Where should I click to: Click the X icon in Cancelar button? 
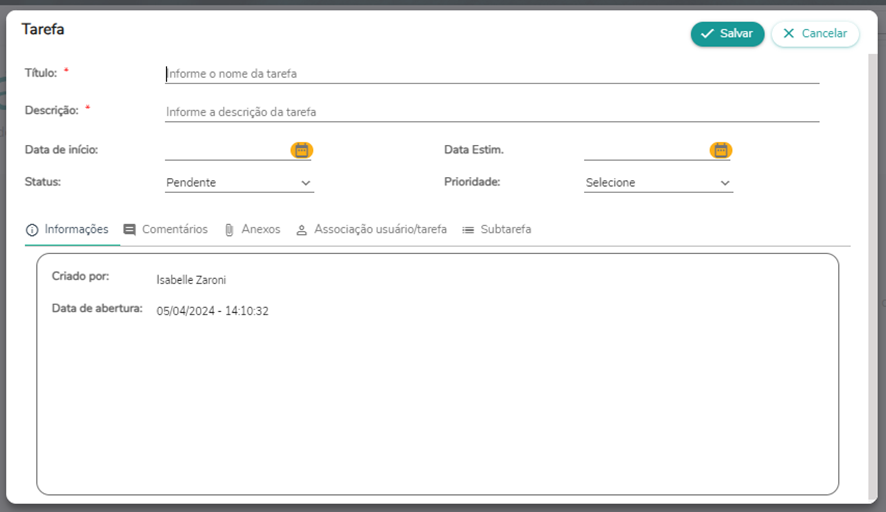click(x=789, y=34)
